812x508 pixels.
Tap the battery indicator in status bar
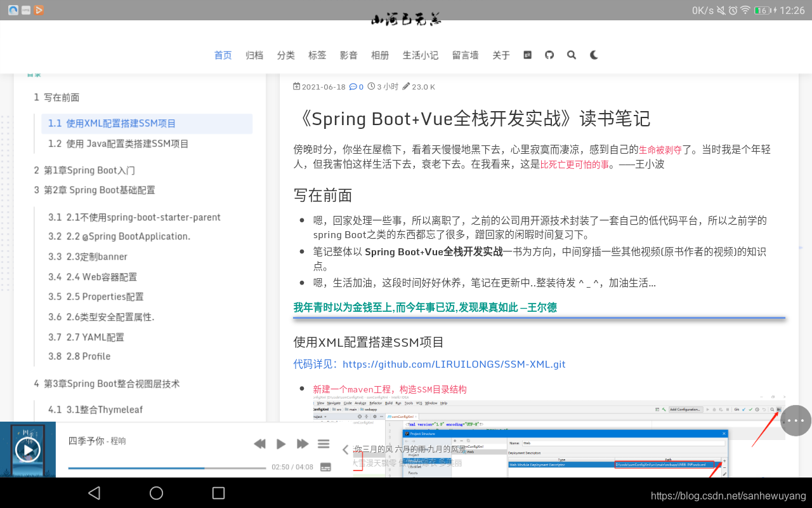[764, 10]
